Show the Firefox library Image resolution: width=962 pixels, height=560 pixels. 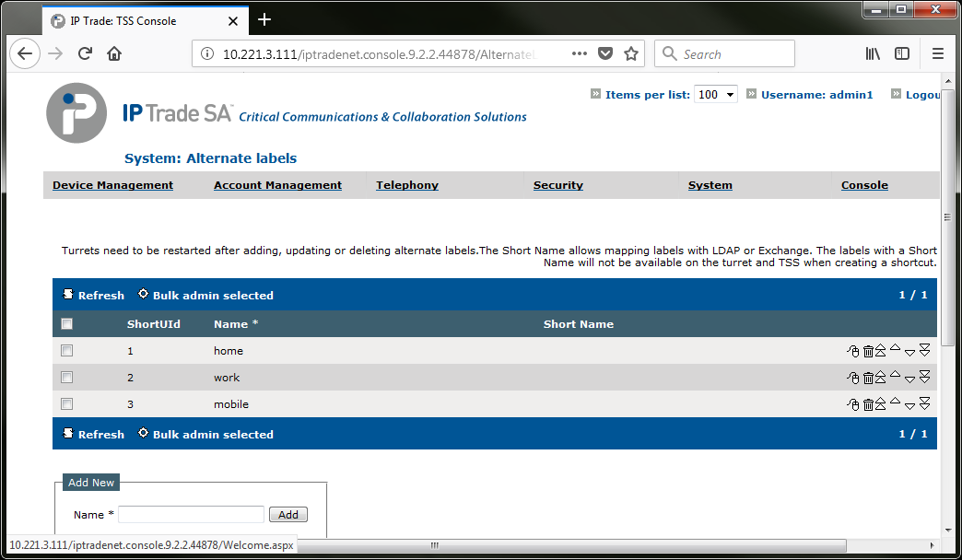873,54
